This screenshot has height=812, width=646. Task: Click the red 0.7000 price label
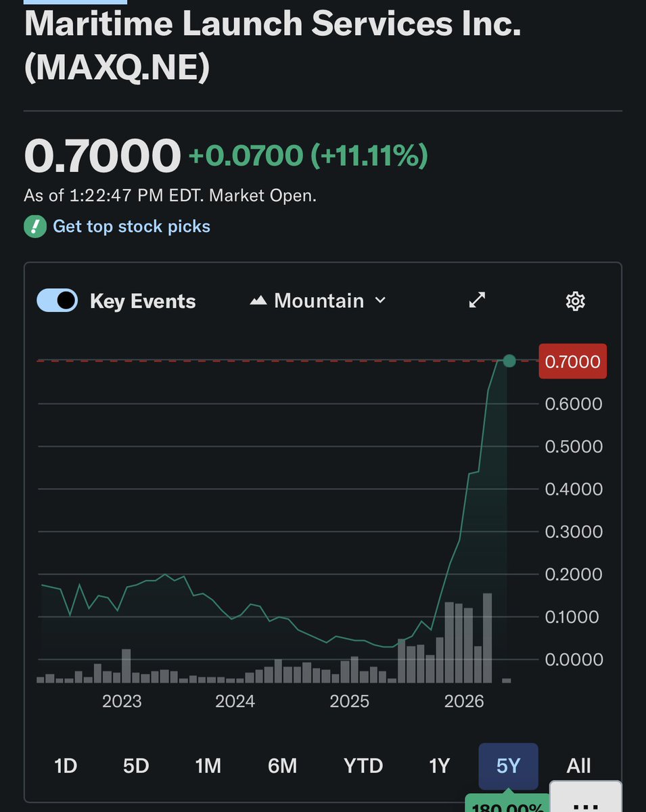(572, 361)
